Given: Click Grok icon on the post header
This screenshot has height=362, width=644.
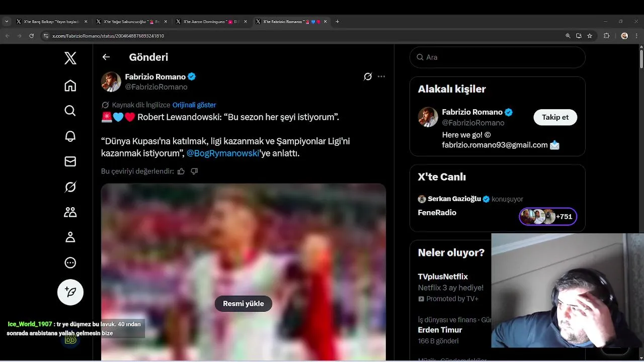Looking at the screenshot, I should (x=368, y=76).
